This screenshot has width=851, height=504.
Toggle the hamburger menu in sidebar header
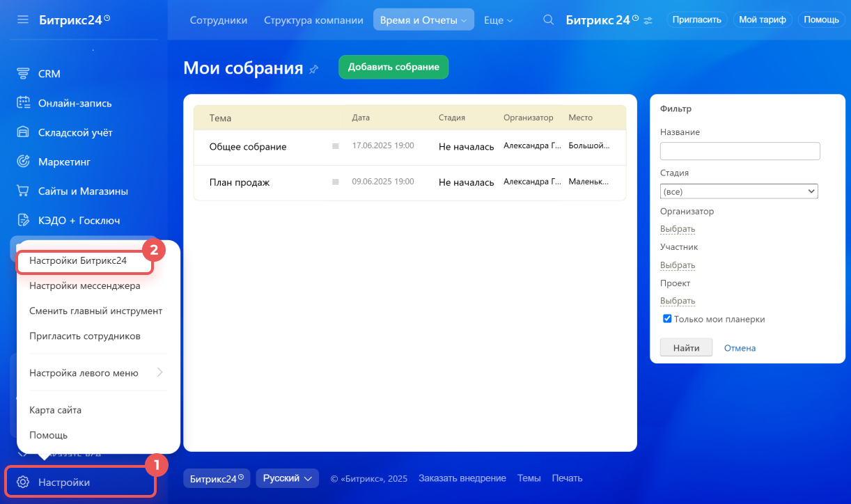(x=23, y=19)
